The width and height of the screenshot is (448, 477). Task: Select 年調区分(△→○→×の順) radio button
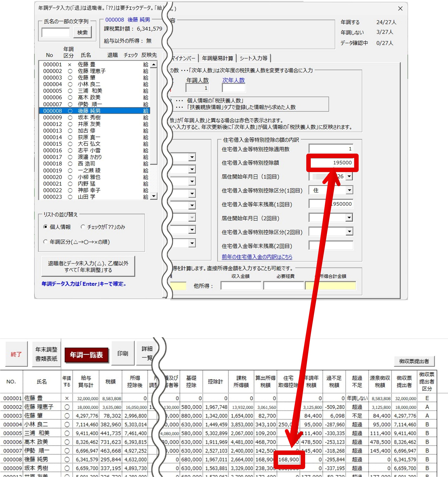(45, 242)
